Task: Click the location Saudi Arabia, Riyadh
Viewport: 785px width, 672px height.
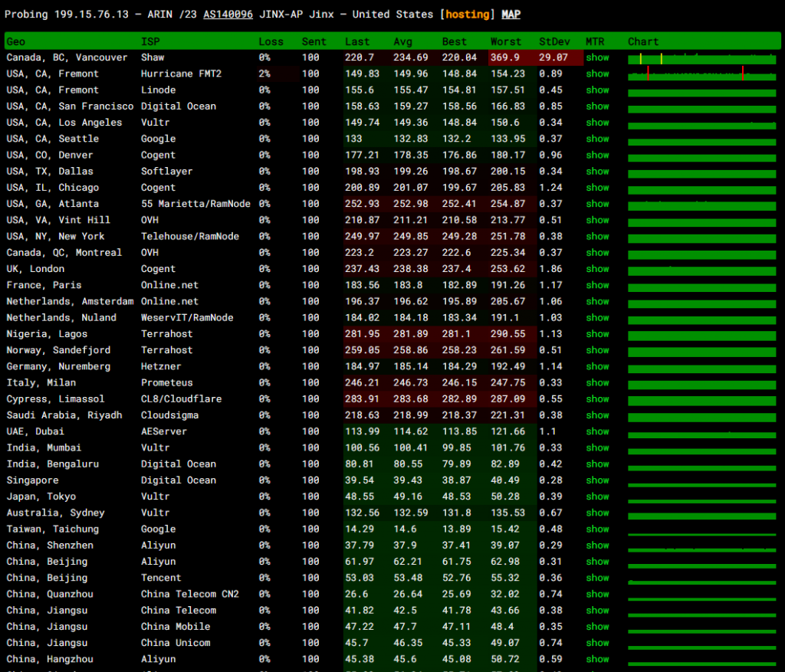Action: coord(64,415)
